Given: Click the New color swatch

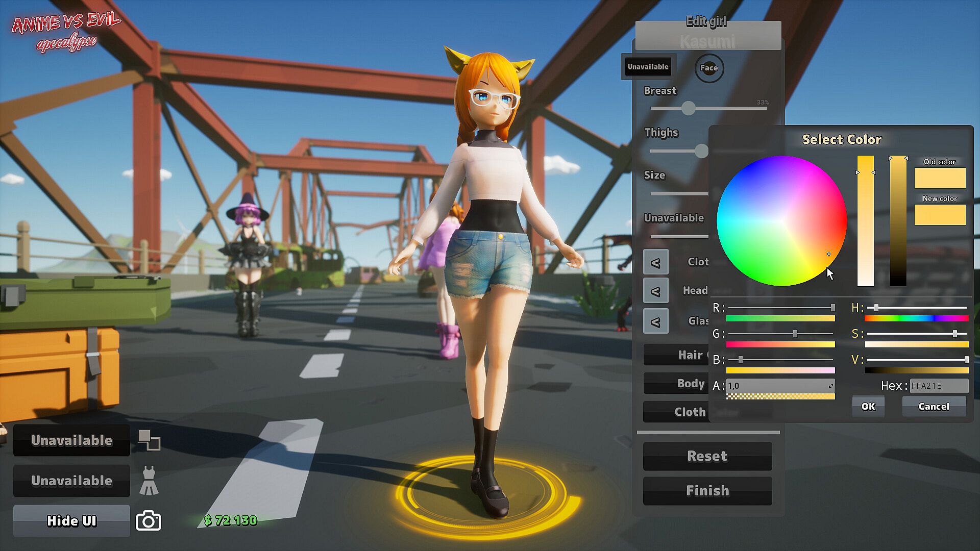Looking at the screenshot, I should (x=940, y=215).
